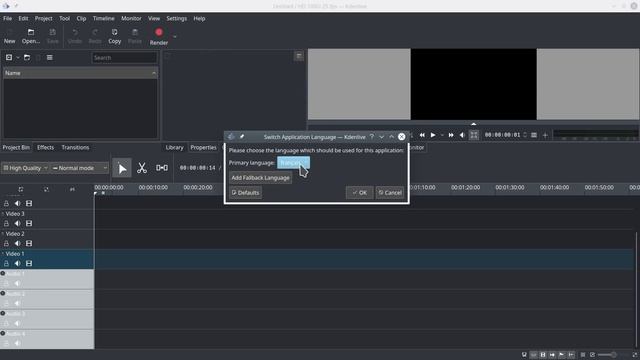Toggle video thumbnails in the status bar

(543, 355)
